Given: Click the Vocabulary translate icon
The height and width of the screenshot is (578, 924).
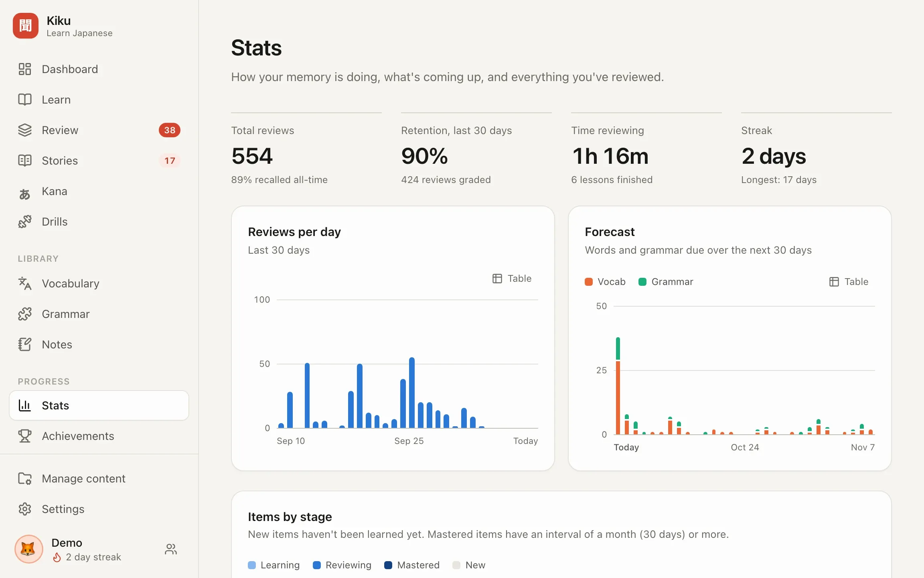Looking at the screenshot, I should pyautogui.click(x=25, y=283).
